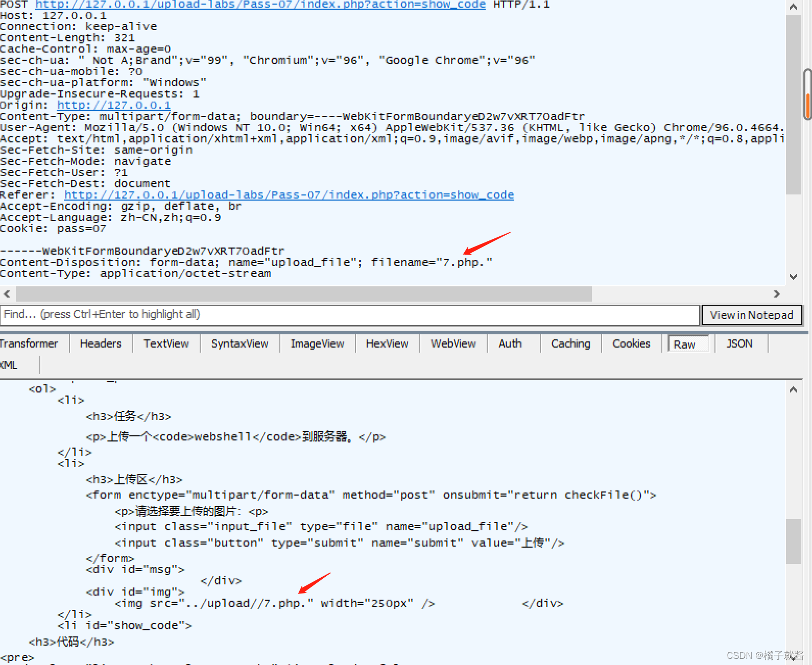This screenshot has width=812, height=665.
Task: Click the Content-Length: 321 line
Action: click(x=67, y=38)
